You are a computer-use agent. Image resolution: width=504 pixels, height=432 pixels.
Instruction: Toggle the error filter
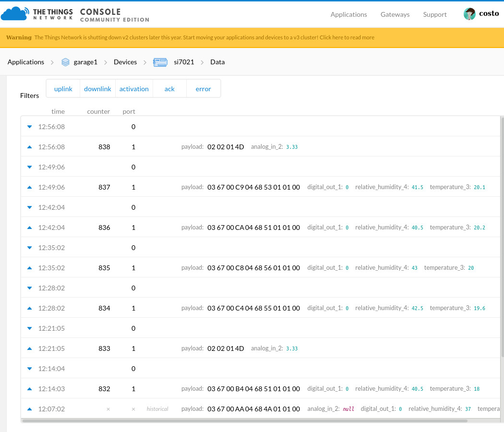pyautogui.click(x=203, y=89)
